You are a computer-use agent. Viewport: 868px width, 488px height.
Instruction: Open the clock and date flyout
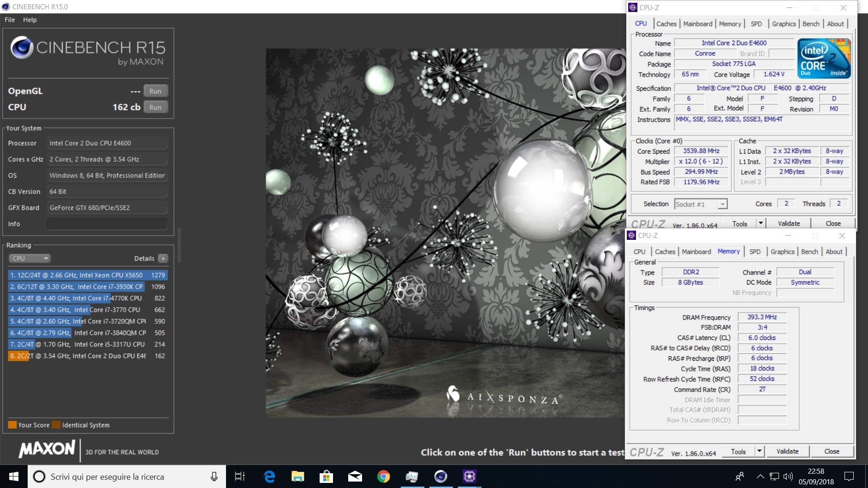(x=816, y=476)
